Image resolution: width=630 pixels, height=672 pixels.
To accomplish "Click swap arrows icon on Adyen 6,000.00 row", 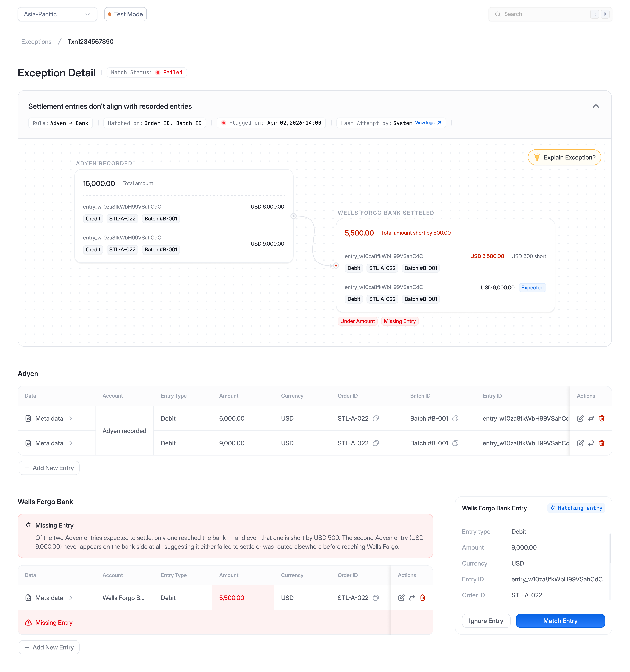I will 591,419.
